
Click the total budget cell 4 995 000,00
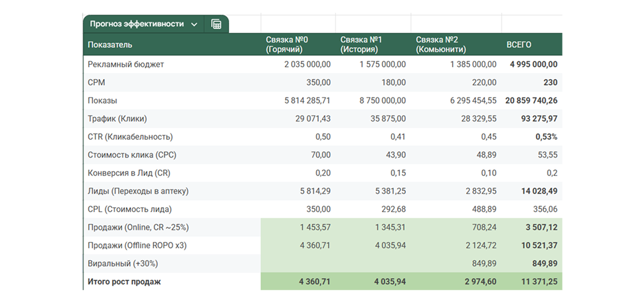[x=533, y=65]
